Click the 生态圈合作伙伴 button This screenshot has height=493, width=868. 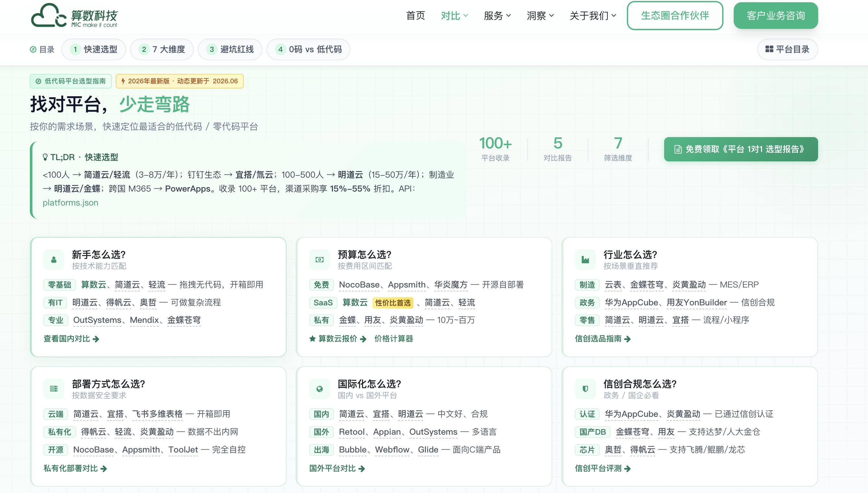coord(675,16)
